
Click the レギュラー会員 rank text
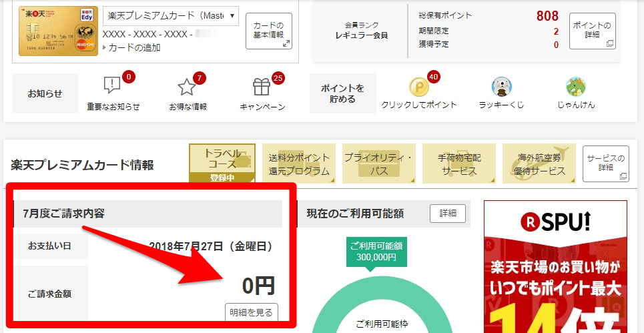(362, 35)
